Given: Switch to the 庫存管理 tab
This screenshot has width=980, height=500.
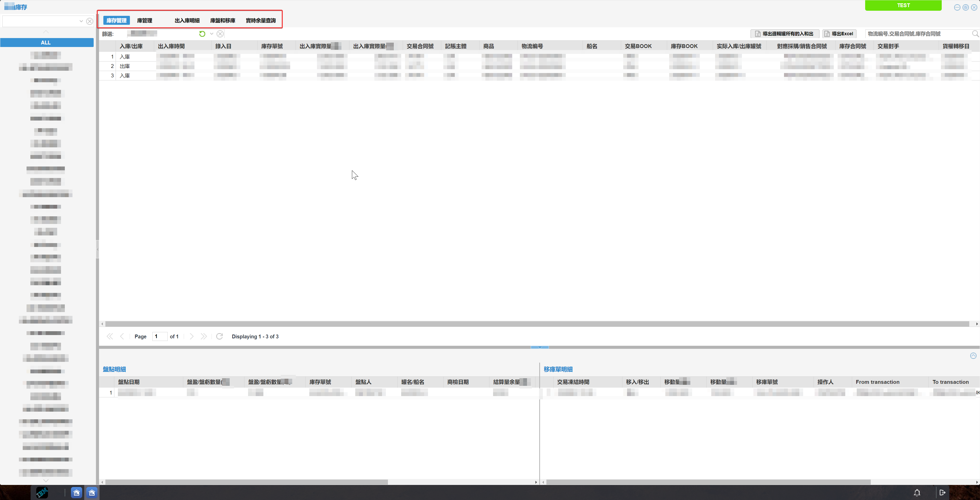Looking at the screenshot, I should point(116,21).
